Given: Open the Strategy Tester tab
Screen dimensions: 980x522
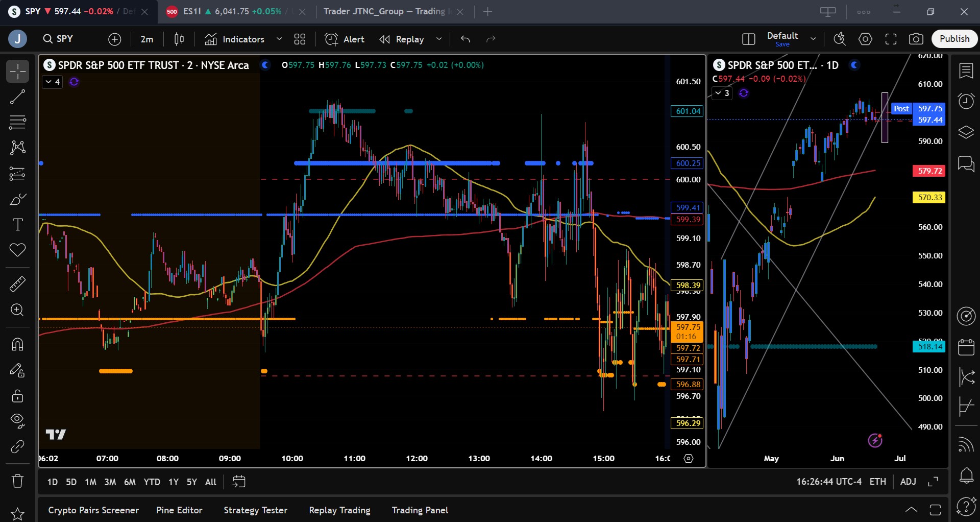Looking at the screenshot, I should click(256, 510).
